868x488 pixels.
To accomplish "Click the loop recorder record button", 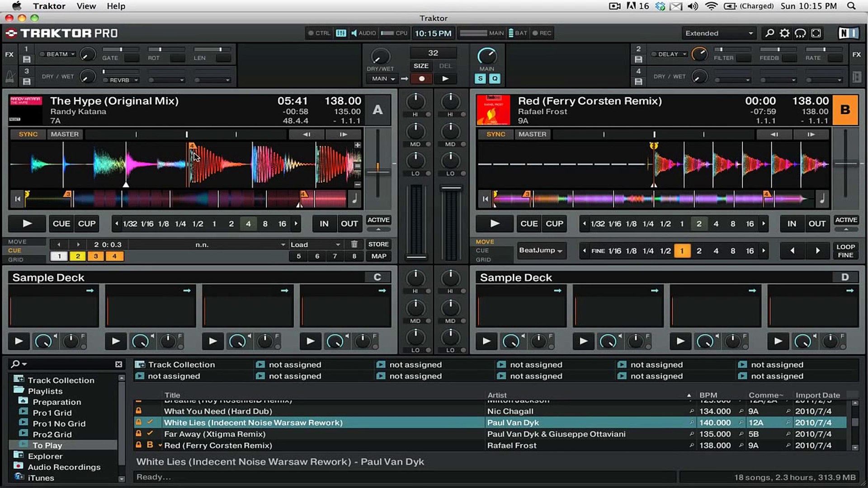I will tap(422, 79).
